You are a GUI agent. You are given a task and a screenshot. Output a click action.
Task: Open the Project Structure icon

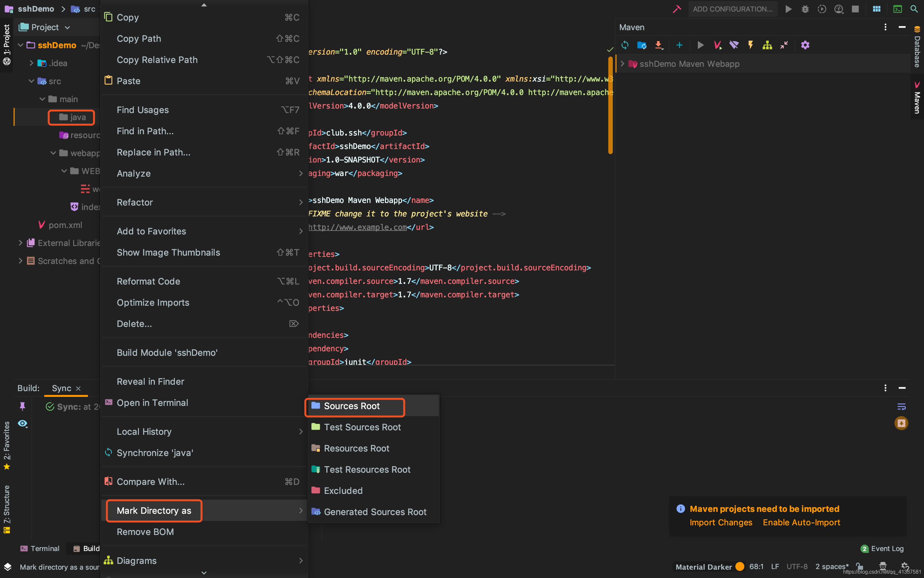[x=877, y=9]
